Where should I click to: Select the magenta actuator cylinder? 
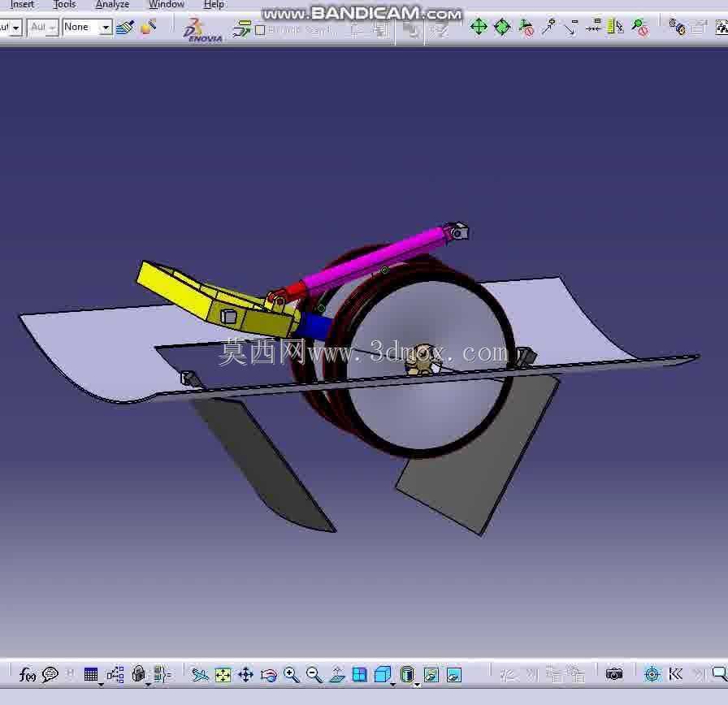(x=376, y=260)
